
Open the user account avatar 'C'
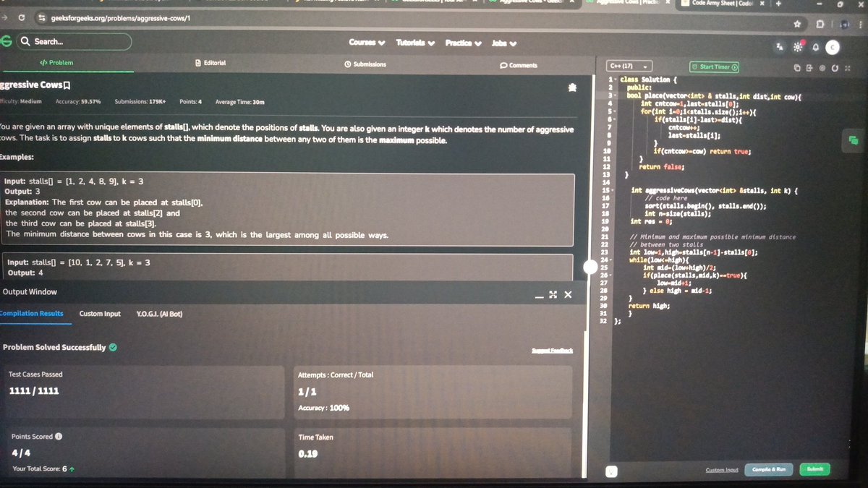click(833, 47)
